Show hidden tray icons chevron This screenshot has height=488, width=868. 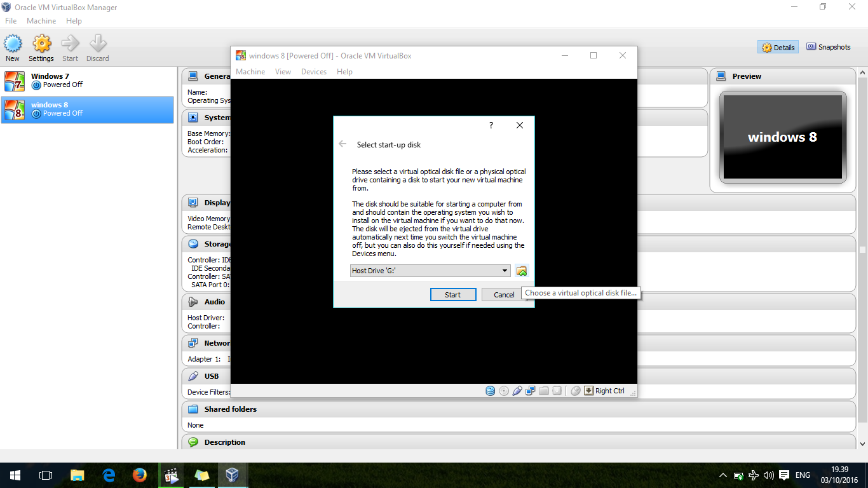click(723, 475)
